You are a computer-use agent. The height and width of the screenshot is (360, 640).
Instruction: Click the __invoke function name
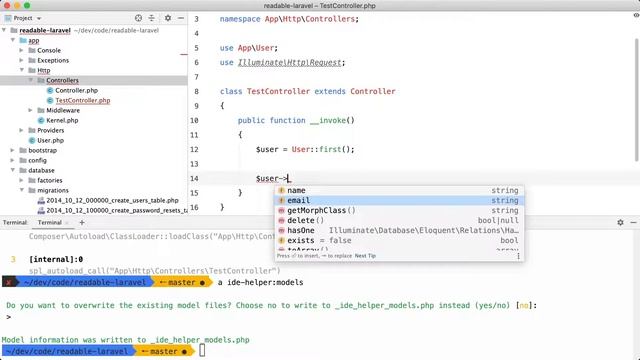click(328, 120)
